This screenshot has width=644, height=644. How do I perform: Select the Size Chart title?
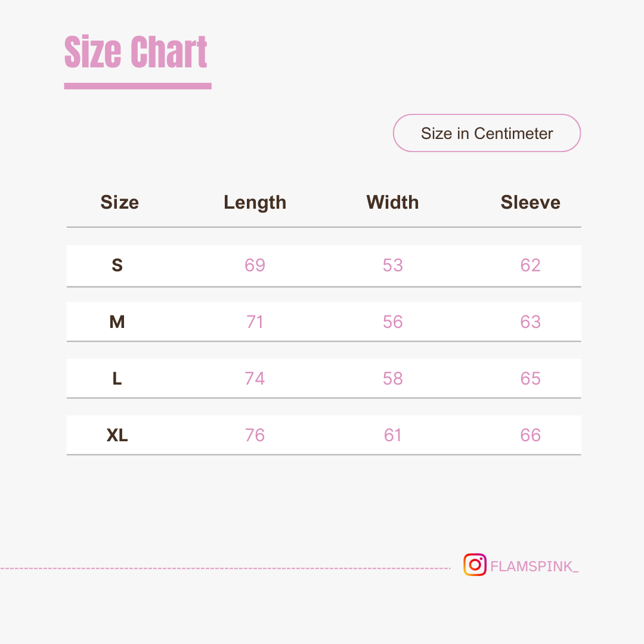(136, 52)
